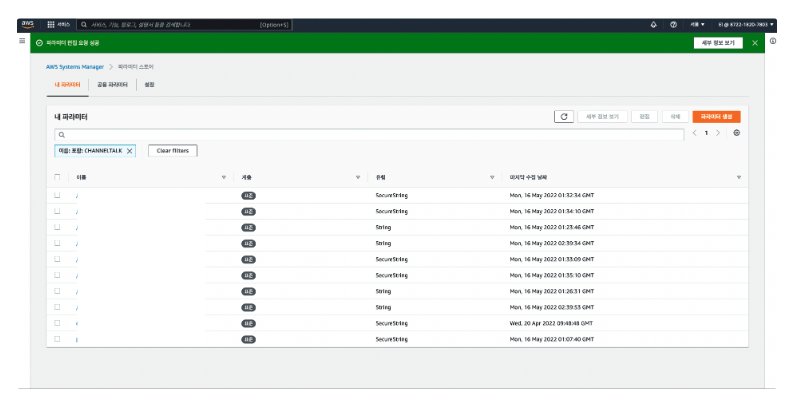Click 세부 정보 보기 in the table toolbar
793x400 pixels.
coord(602,117)
